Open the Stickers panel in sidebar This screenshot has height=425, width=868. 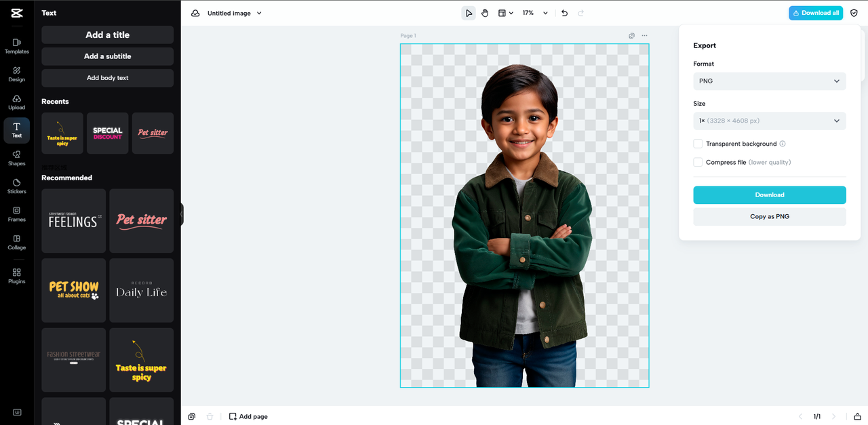(x=16, y=186)
